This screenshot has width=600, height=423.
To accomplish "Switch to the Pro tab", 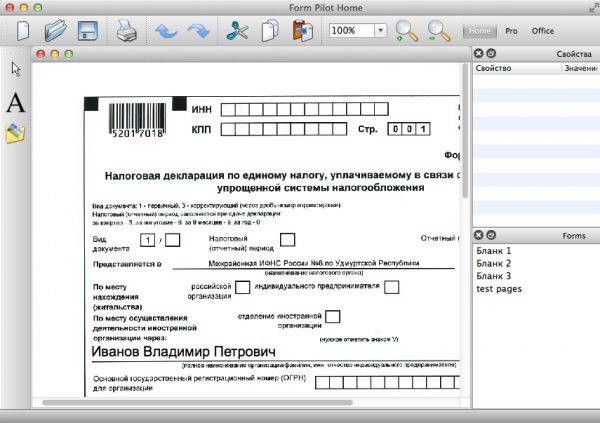I will 511,31.
